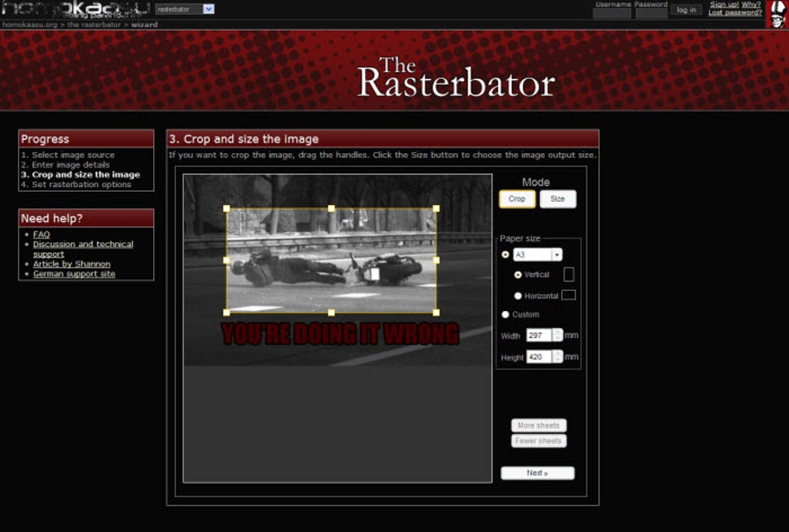Viewport: 789px width, 532px height.
Task: Click the horizontal page orientation icon
Action: point(569,295)
